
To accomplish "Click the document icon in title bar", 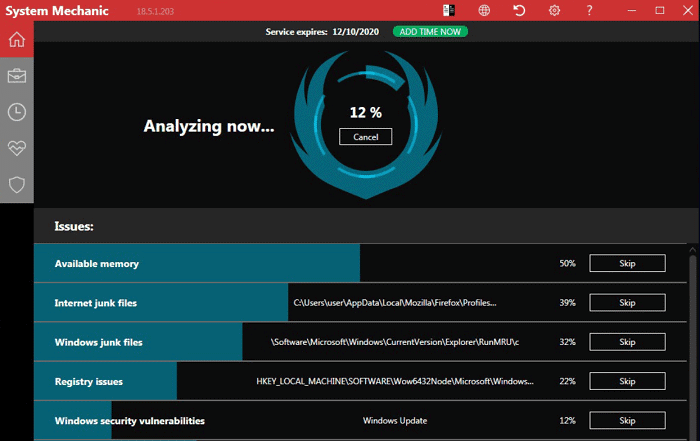I will (449, 10).
